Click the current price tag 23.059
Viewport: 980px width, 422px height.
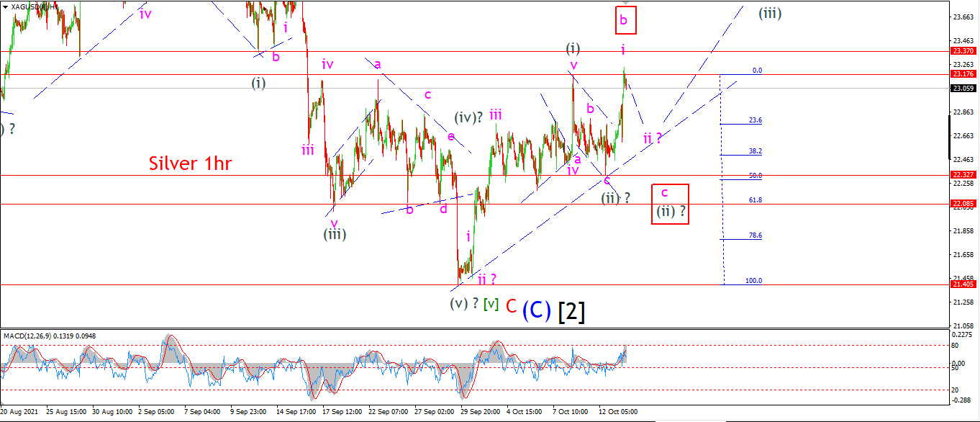tap(963, 88)
